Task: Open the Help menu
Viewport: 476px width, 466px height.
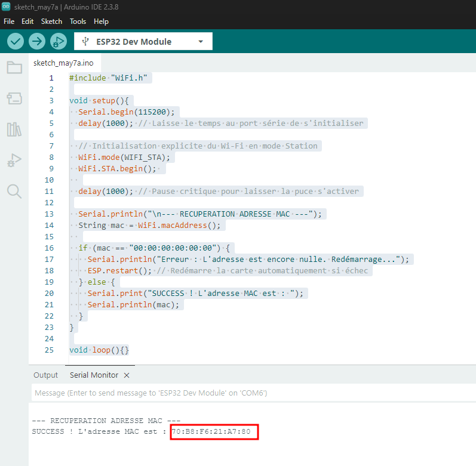Action: pos(101,21)
